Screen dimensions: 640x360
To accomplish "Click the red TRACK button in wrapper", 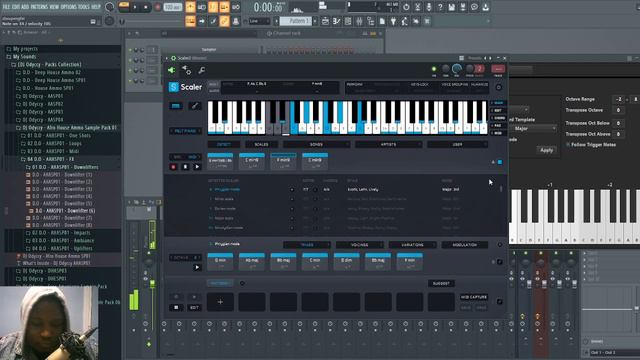I will tap(498, 69).
